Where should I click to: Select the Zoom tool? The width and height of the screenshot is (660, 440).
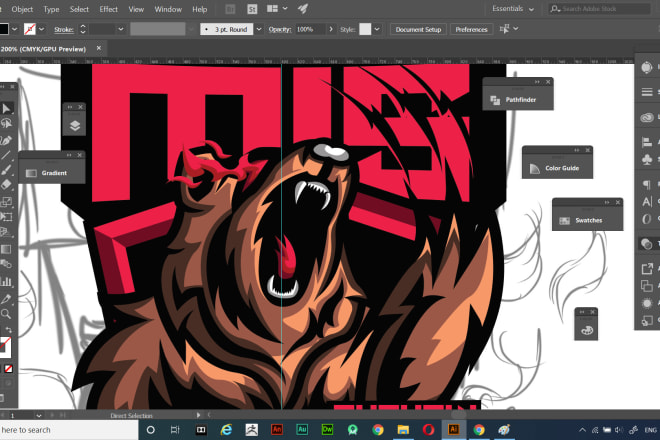(x=6, y=314)
